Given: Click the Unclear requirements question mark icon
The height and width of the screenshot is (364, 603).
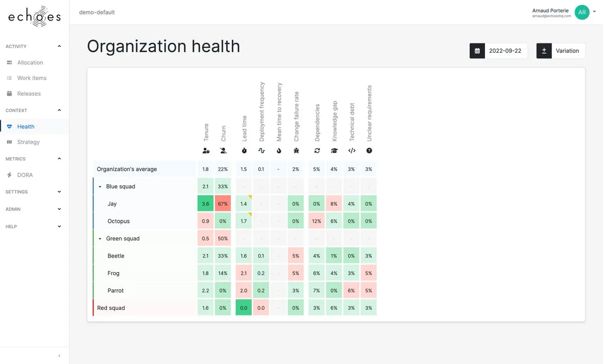Looking at the screenshot, I should [369, 151].
